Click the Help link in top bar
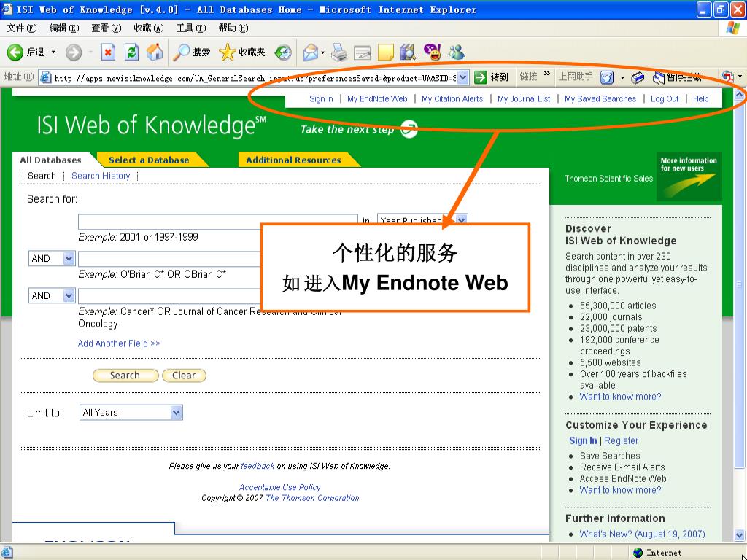The width and height of the screenshot is (747, 560). click(x=700, y=98)
